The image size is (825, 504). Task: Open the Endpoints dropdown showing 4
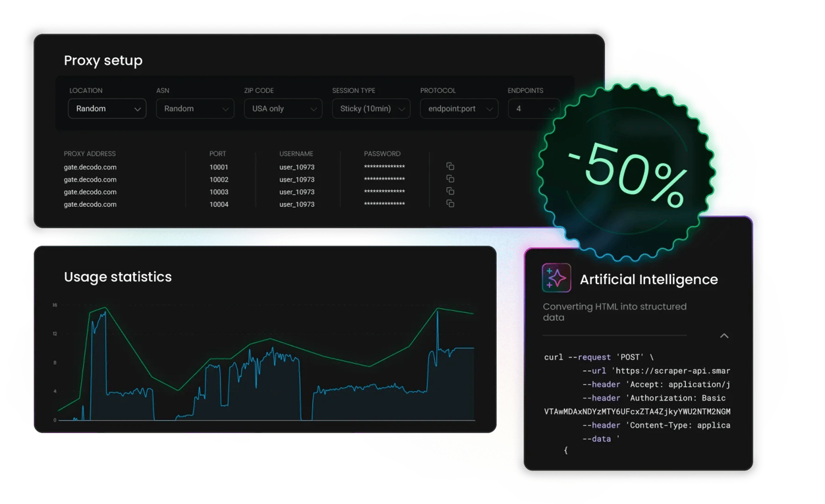[x=534, y=109]
